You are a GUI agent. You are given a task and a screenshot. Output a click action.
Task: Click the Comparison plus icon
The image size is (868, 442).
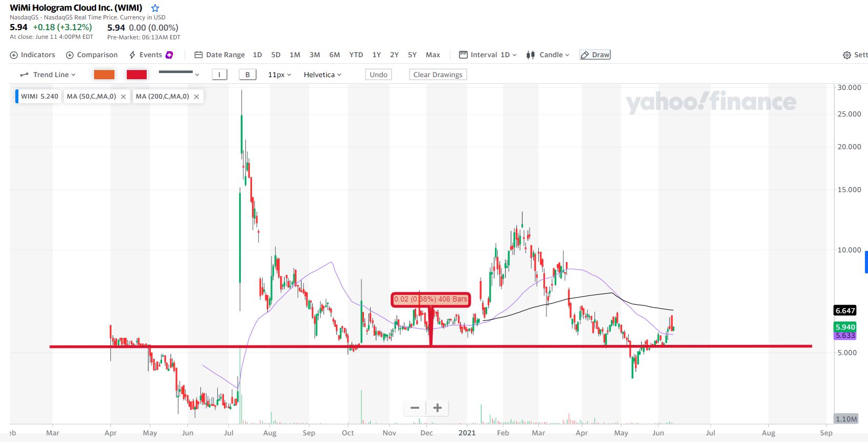(70, 55)
